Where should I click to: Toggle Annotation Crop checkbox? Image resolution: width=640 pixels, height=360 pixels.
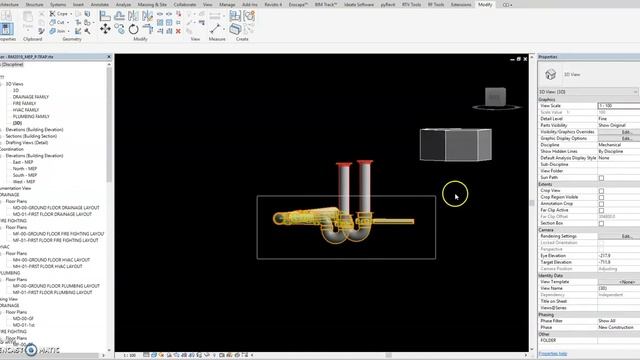(601, 204)
